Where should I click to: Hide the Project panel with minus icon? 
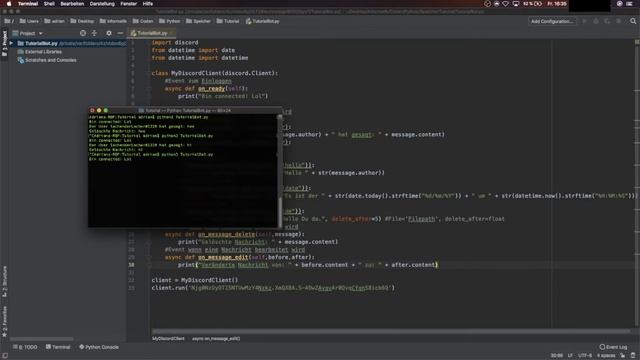click(120, 33)
